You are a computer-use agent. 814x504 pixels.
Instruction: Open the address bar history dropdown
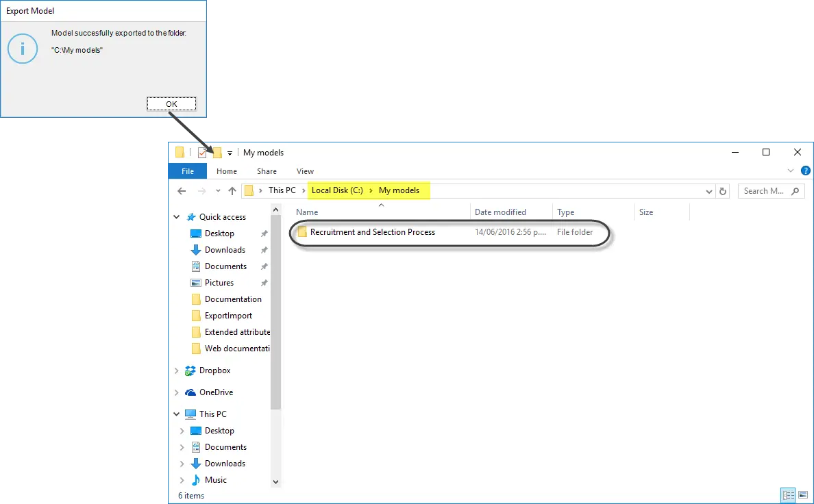708,191
